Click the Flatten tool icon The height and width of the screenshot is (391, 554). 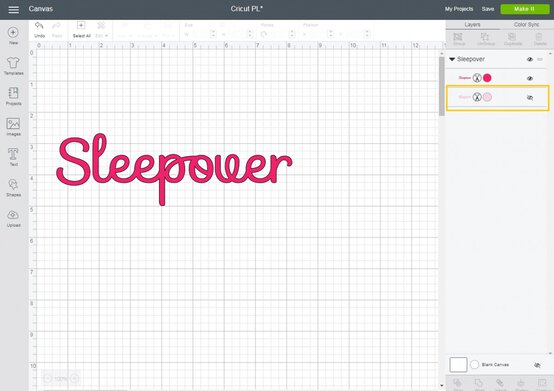point(521,384)
